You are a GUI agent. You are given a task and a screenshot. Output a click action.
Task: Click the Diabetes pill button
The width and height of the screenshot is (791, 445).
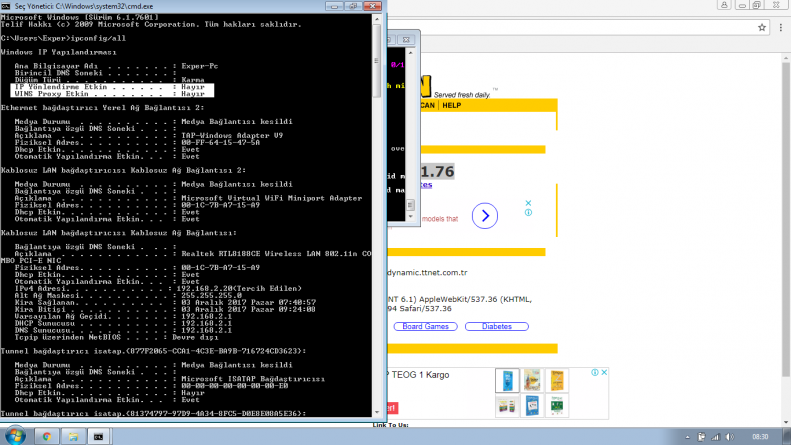[x=496, y=326]
